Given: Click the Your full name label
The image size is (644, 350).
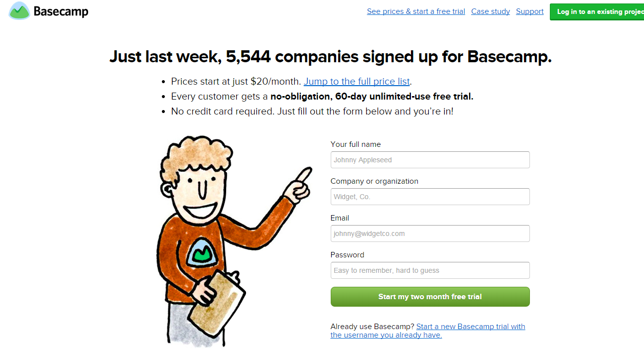Looking at the screenshot, I should pyautogui.click(x=356, y=144).
